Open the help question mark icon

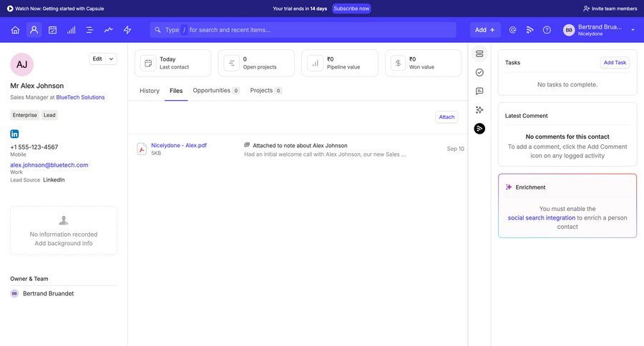tap(547, 30)
